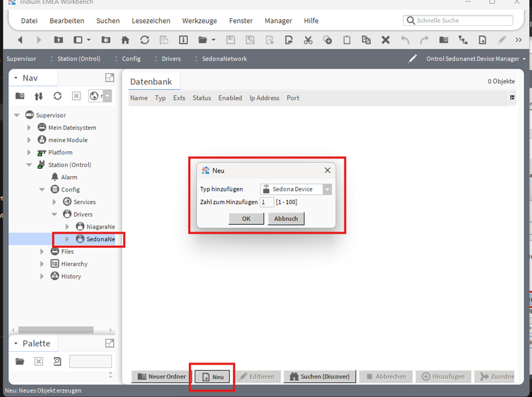Click the Nav panel open-folder icon
This screenshot has width=532, height=397.
20,96
